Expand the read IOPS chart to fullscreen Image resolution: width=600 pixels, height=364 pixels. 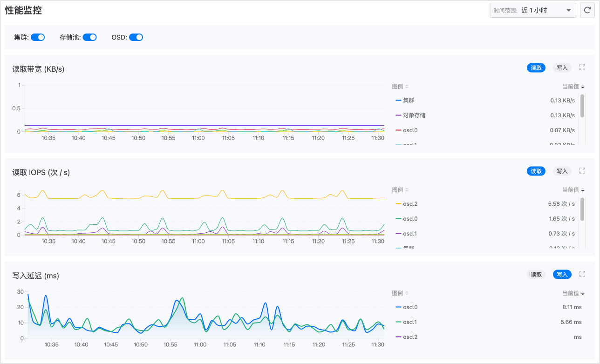coord(582,171)
